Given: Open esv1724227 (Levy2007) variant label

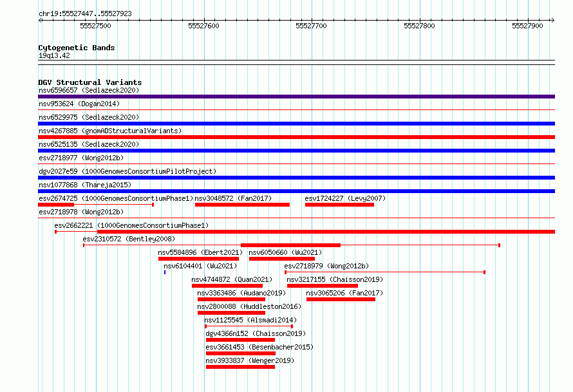Looking at the screenshot, I should (x=345, y=198).
